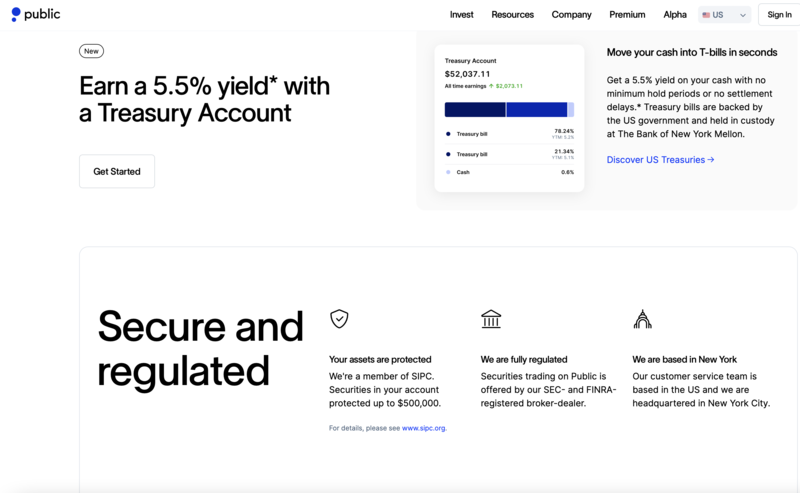This screenshot has height=493, width=800.
Task: Click the New York arch building icon
Action: 642,319
